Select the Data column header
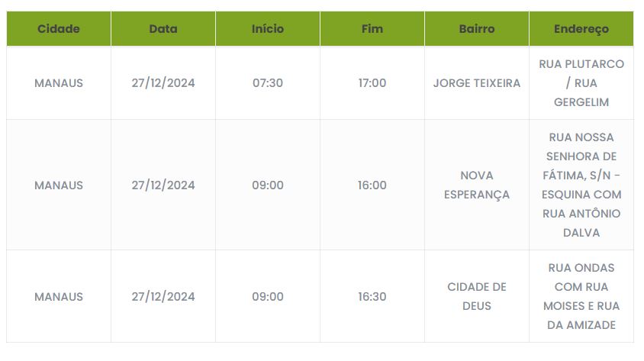The width and height of the screenshot is (644, 361). tap(163, 29)
